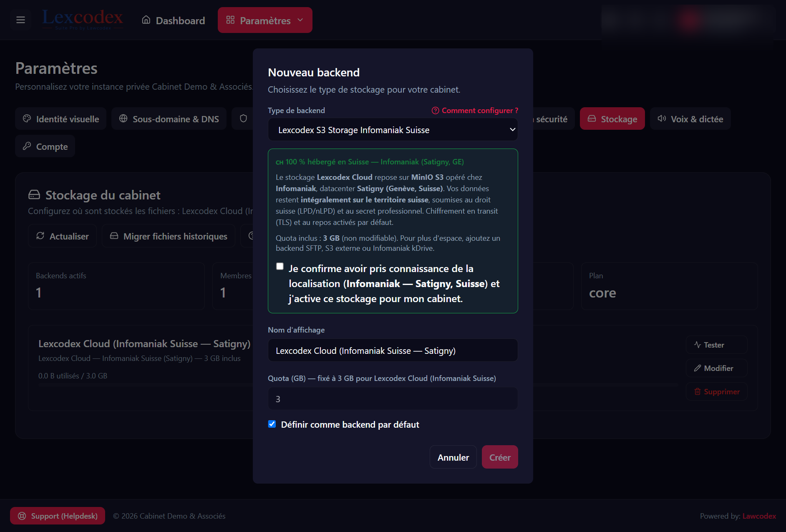
Task: Click the drive icon on Stockage tab
Action: click(592, 119)
